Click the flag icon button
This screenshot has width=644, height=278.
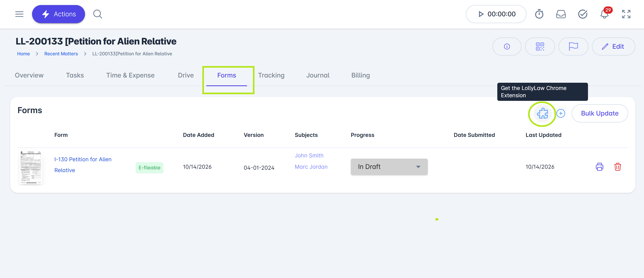pyautogui.click(x=573, y=47)
